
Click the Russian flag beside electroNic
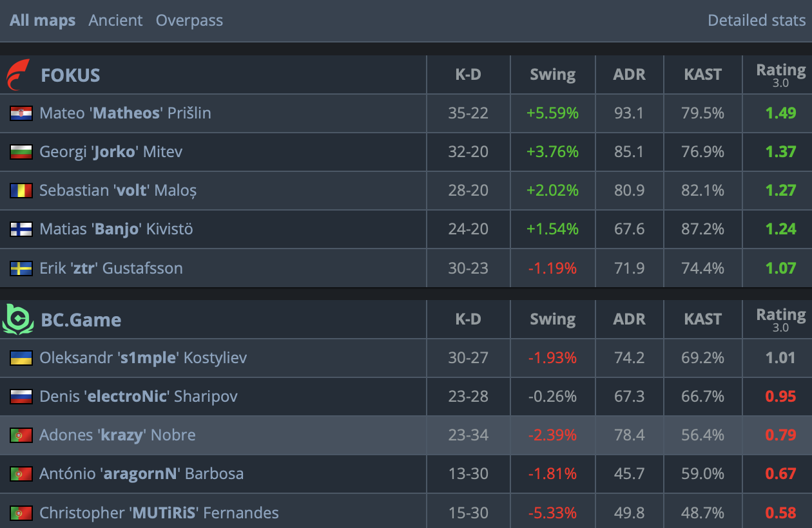click(21, 397)
